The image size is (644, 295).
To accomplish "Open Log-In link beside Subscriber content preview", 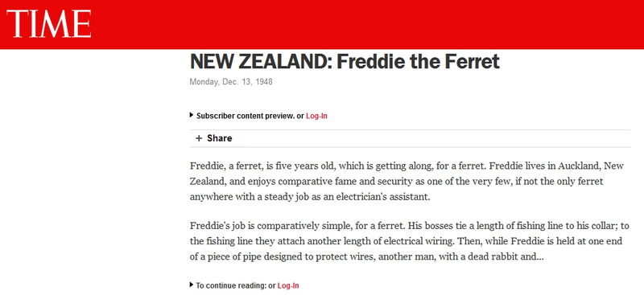I will tap(316, 116).
